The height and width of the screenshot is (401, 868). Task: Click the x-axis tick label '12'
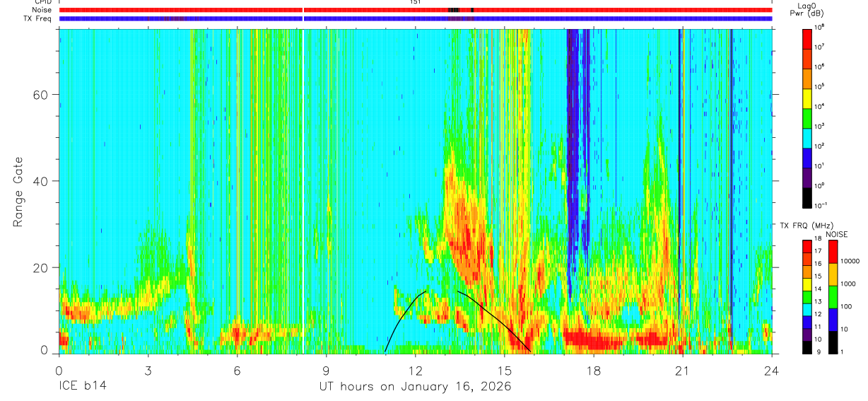point(416,370)
